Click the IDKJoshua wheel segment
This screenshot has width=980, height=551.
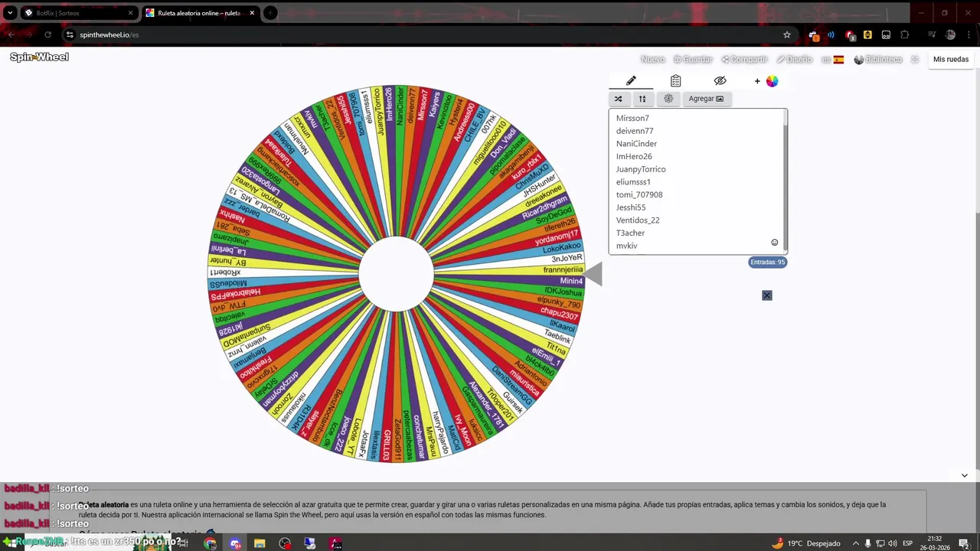coord(563,292)
